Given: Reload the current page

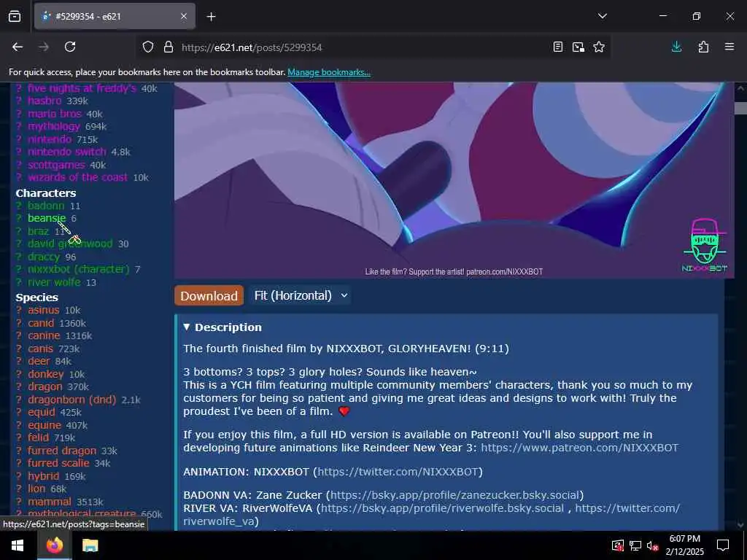Looking at the screenshot, I should coord(70,47).
